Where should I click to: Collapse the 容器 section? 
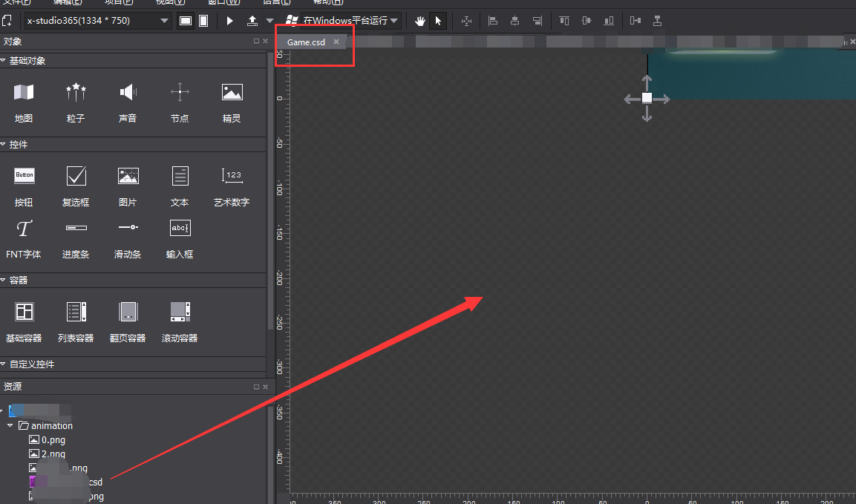[3, 280]
